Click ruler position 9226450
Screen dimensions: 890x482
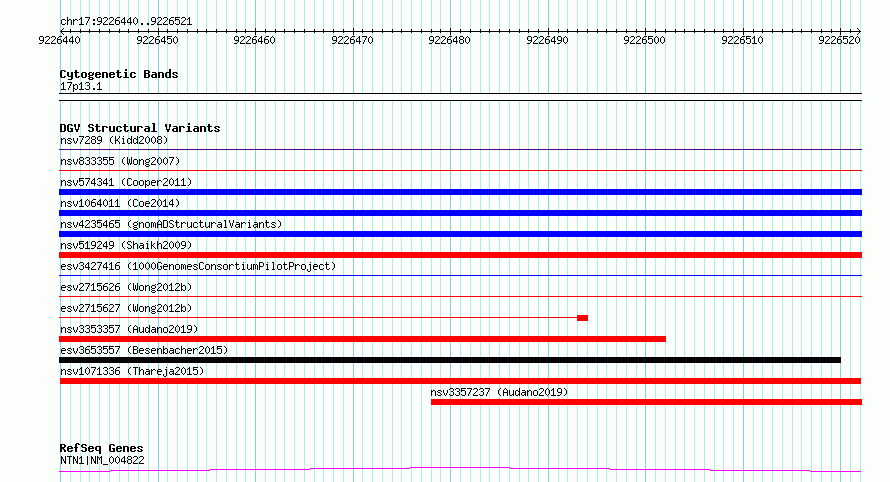(157, 40)
